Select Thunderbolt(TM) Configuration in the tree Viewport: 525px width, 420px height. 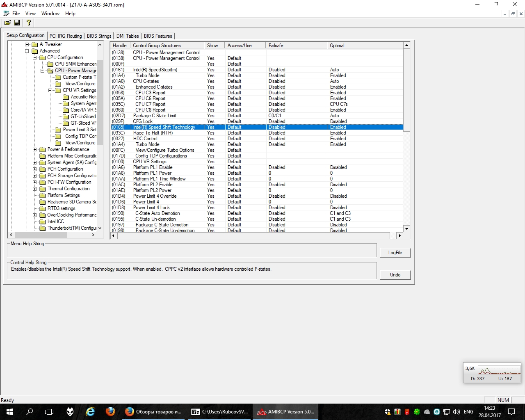(72, 228)
